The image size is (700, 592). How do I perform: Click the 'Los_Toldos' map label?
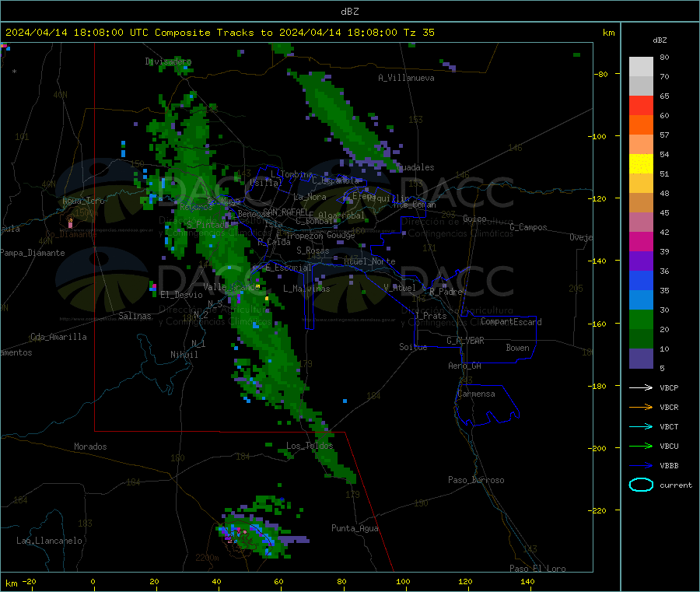(310, 446)
